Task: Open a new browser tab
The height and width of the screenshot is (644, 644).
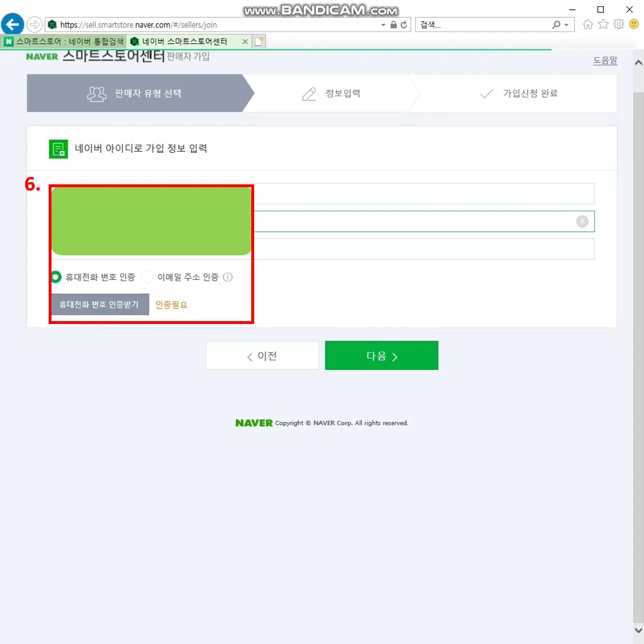Action: (x=258, y=41)
